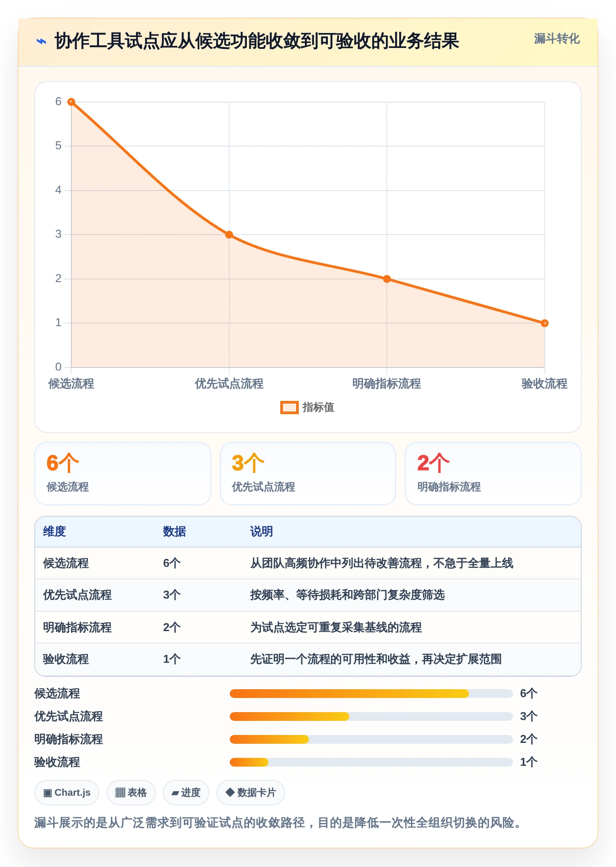The image size is (616, 867).
Task: Click the main title 协作工具试点
Action: click(x=257, y=41)
